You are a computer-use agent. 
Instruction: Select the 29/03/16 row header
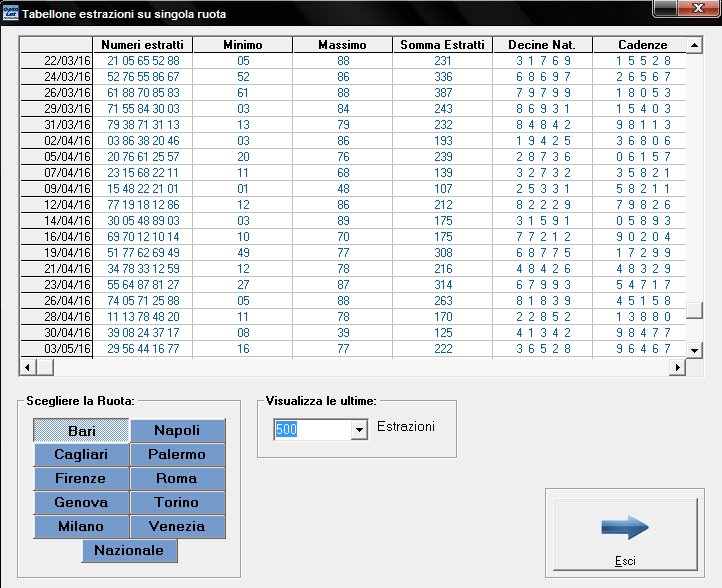click(56, 109)
